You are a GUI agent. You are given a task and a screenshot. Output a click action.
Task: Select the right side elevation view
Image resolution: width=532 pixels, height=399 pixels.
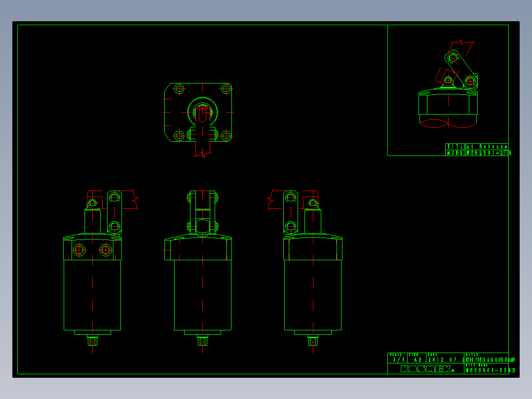click(x=305, y=271)
